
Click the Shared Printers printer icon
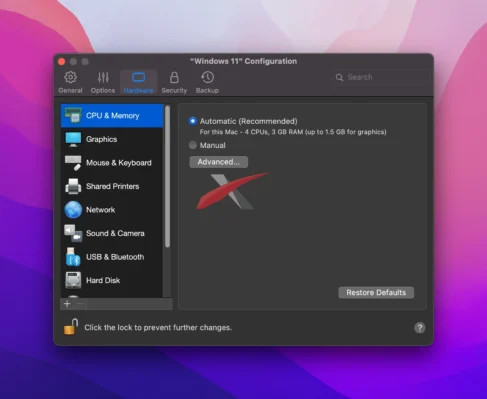pyautogui.click(x=73, y=186)
